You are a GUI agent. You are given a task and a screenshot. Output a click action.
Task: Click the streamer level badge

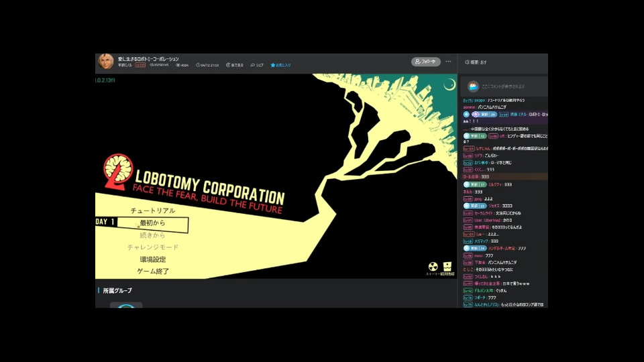(140, 65)
